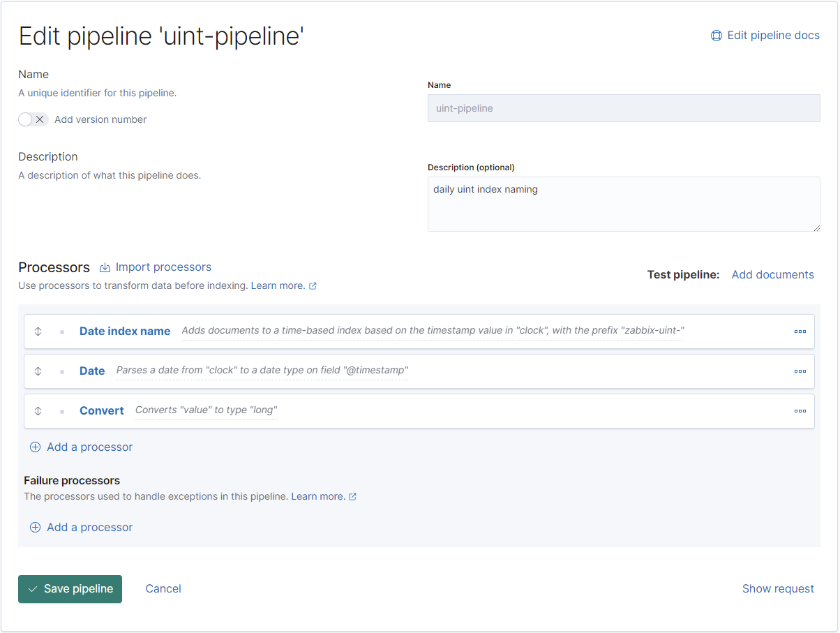This screenshot has width=840, height=633.
Task: Save the pipeline
Action: point(70,589)
